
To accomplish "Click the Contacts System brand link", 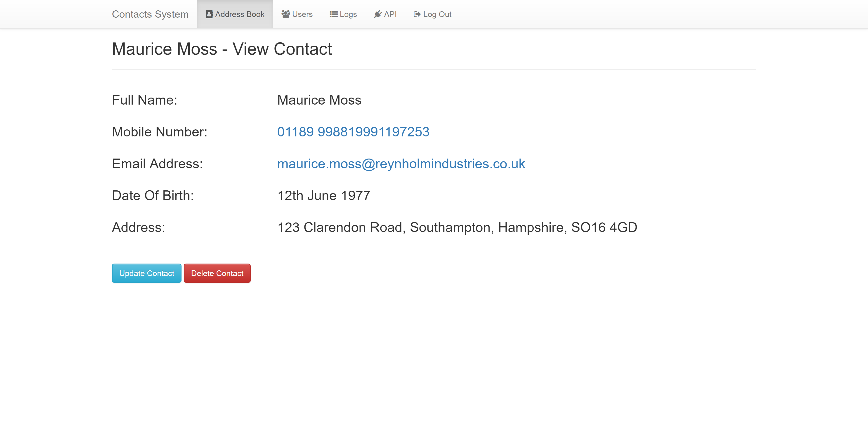I will tap(150, 14).
